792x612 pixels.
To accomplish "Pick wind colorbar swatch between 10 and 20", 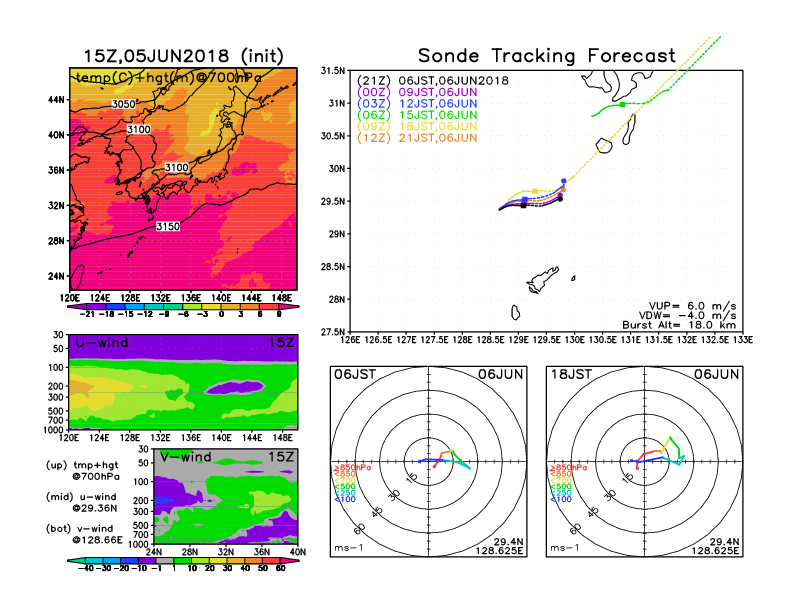I will coord(201,561).
